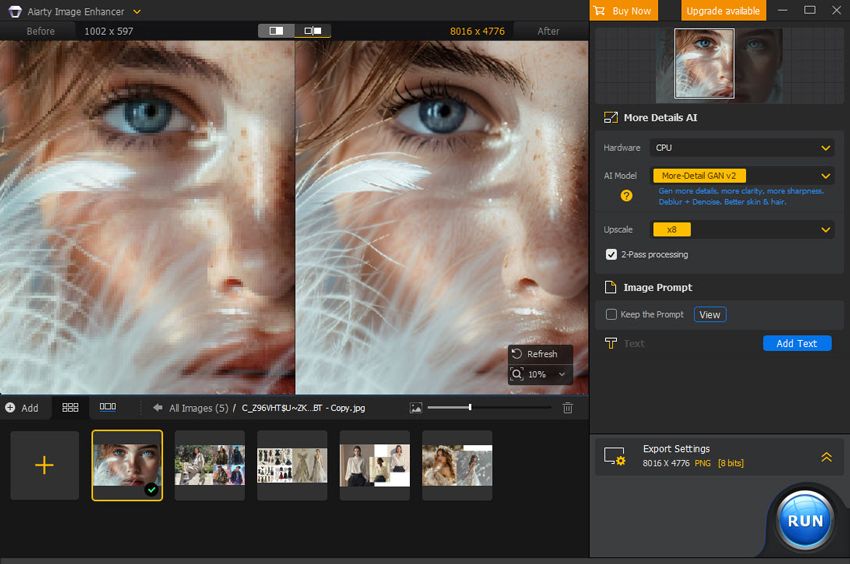Adjust the thumbnail size slider

pos(470,408)
